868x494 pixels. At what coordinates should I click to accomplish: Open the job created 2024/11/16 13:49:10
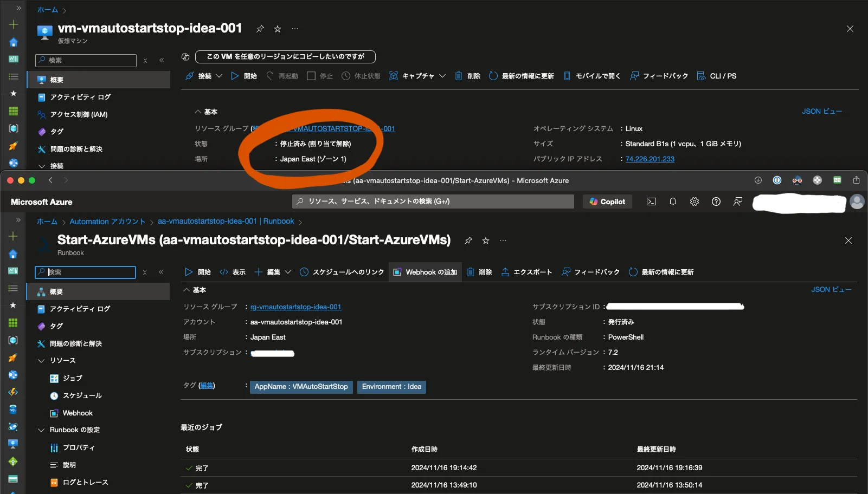click(x=519, y=485)
